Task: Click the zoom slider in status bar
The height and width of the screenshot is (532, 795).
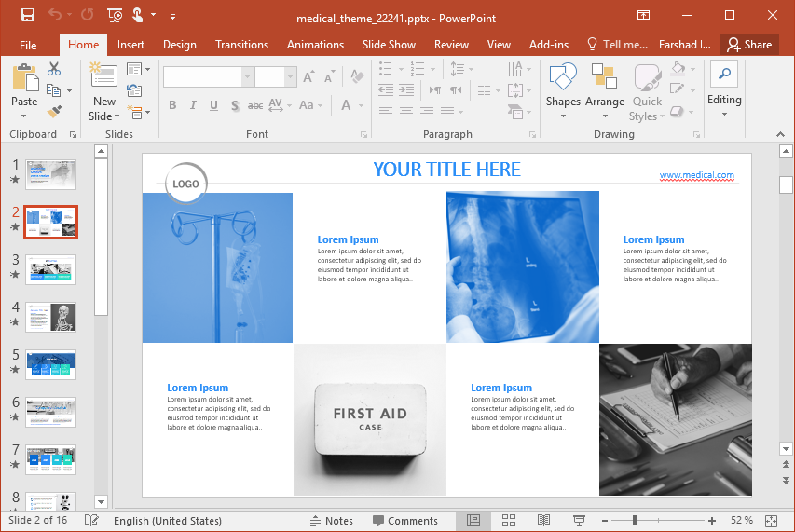Action: click(x=636, y=521)
